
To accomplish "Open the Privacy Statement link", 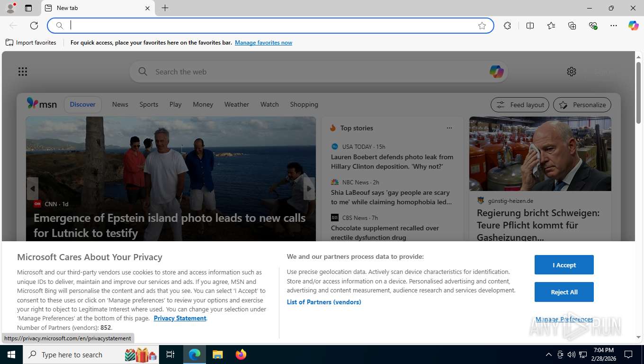I will coord(180,318).
